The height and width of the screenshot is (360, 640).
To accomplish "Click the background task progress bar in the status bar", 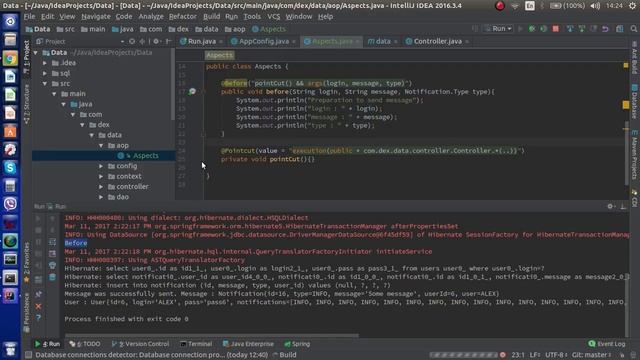I will [x=463, y=355].
